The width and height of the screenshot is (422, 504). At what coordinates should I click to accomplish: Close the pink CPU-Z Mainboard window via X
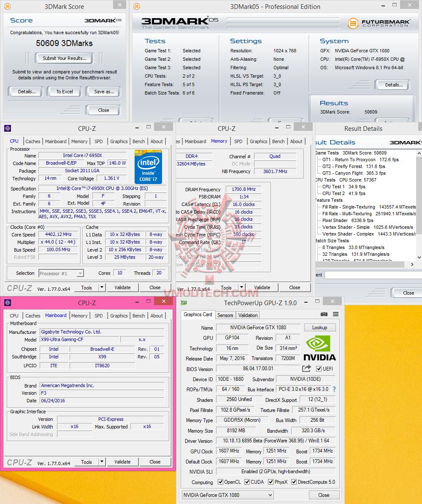click(164, 301)
